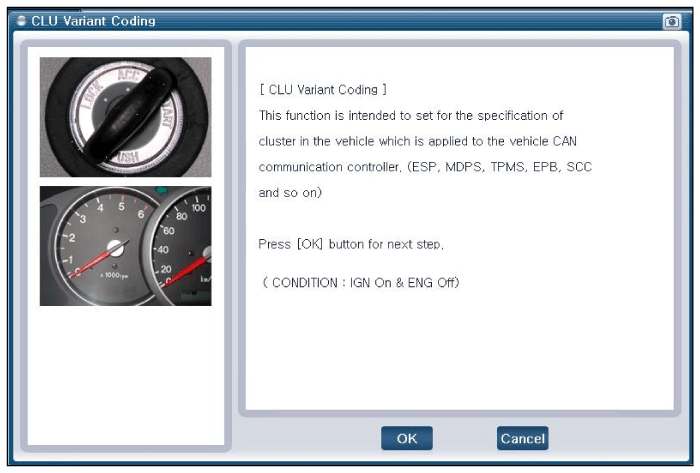Select the instrument cluster gauge image
Viewport: 700px width, 473px height.
tap(125, 246)
